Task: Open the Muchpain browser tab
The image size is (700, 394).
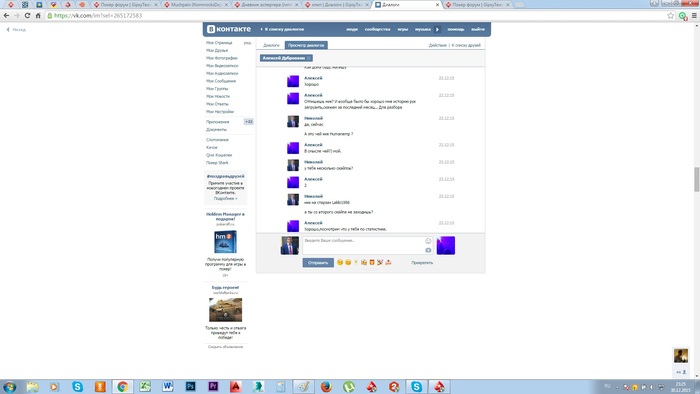Action: [196, 4]
